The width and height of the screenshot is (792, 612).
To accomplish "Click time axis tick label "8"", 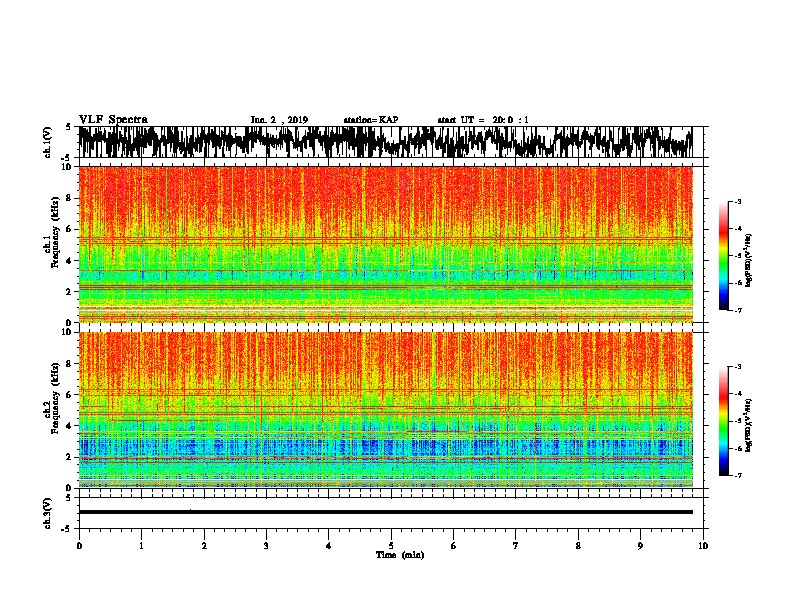I will (578, 546).
